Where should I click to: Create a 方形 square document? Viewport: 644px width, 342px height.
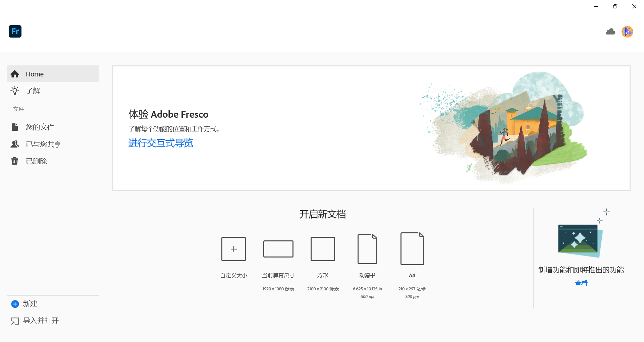pyautogui.click(x=323, y=249)
